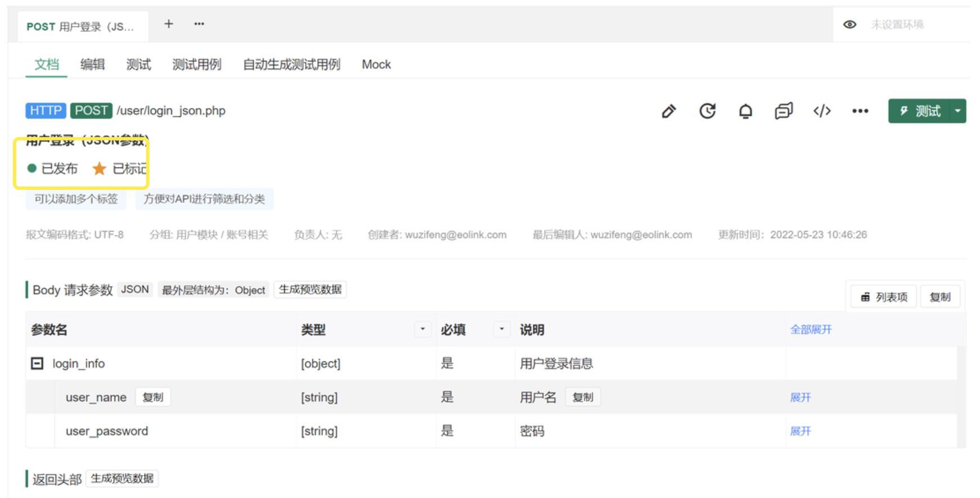Click the 更新时间 2022-05-23 10:46:26 text
Screen dimensions: 980x498
793,235
